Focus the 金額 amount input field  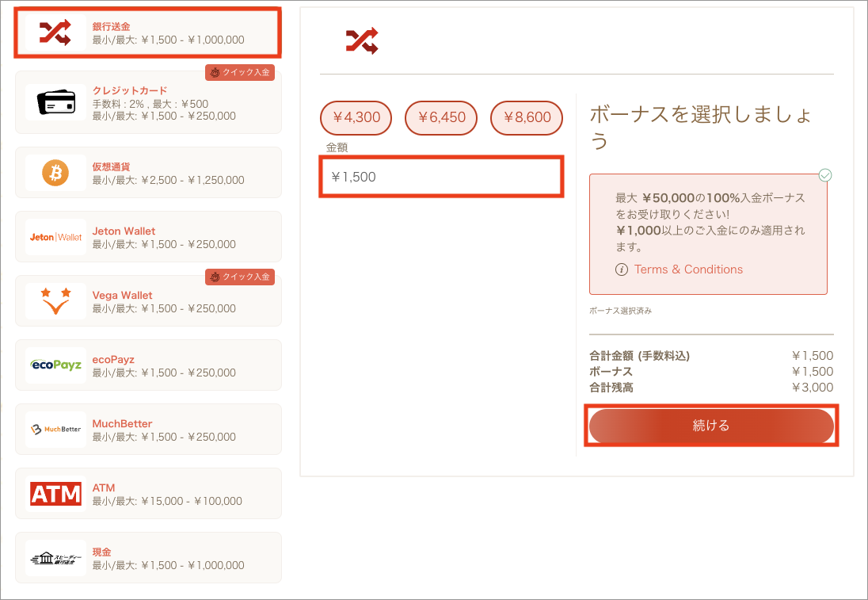pos(441,177)
